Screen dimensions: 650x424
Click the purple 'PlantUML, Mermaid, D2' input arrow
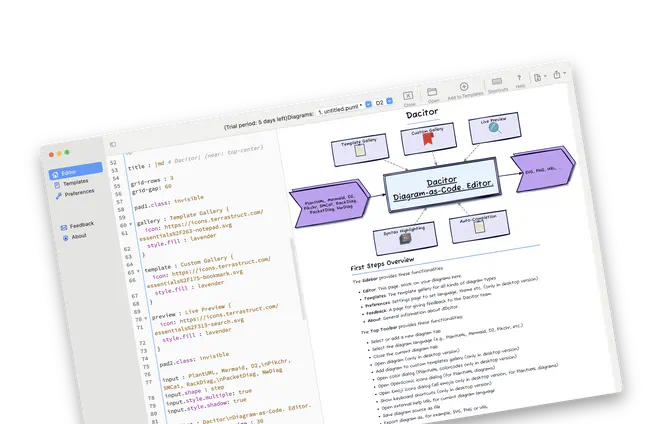[330, 203]
